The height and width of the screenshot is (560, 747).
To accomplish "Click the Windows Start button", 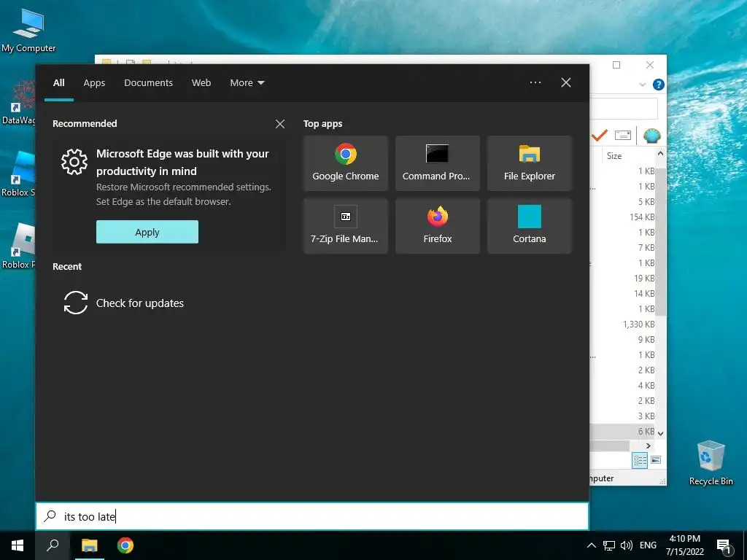I will pyautogui.click(x=18, y=545).
